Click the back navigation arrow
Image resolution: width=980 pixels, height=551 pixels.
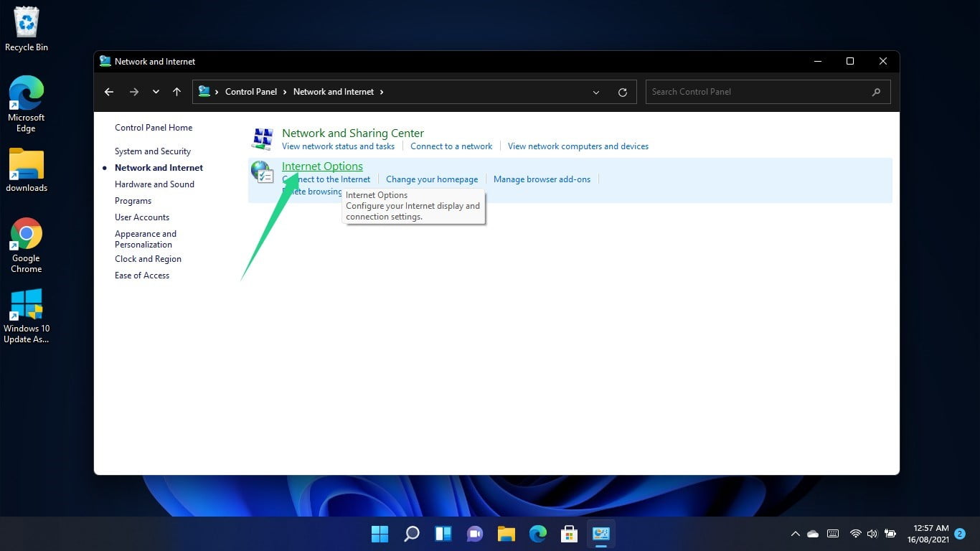(x=109, y=92)
